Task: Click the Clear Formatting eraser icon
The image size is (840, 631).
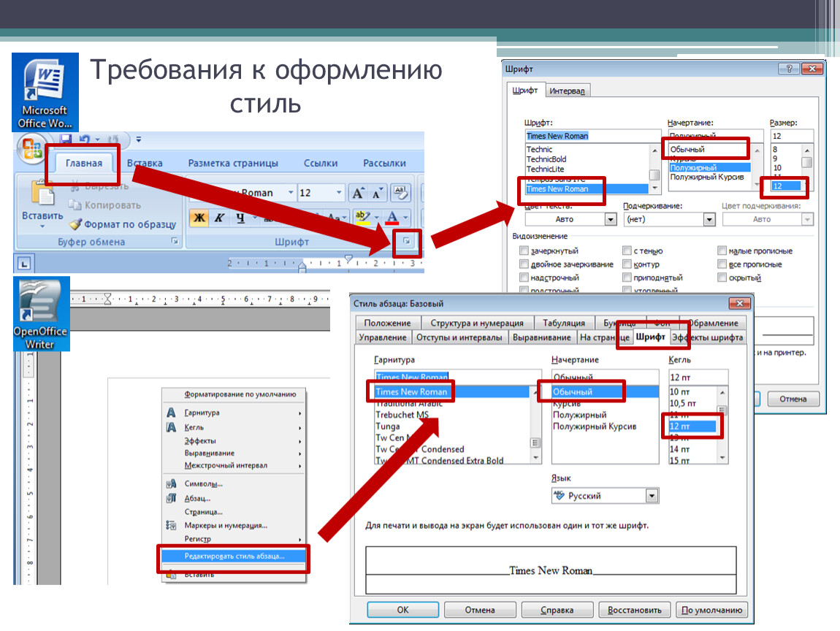Action: 400,193
